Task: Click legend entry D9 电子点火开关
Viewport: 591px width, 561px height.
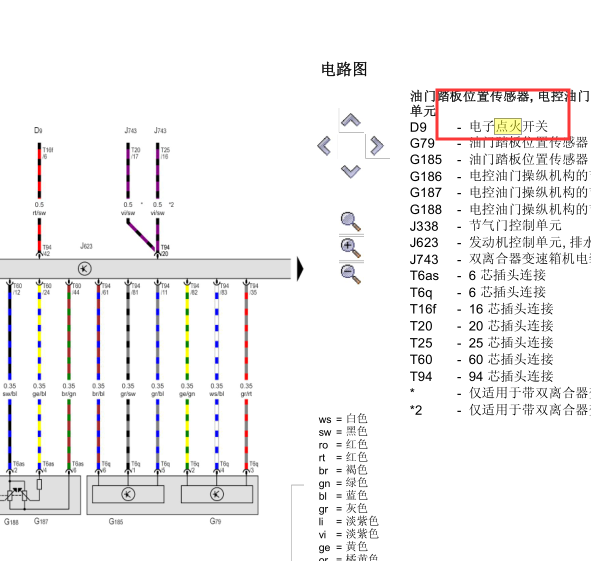Action: [479, 127]
